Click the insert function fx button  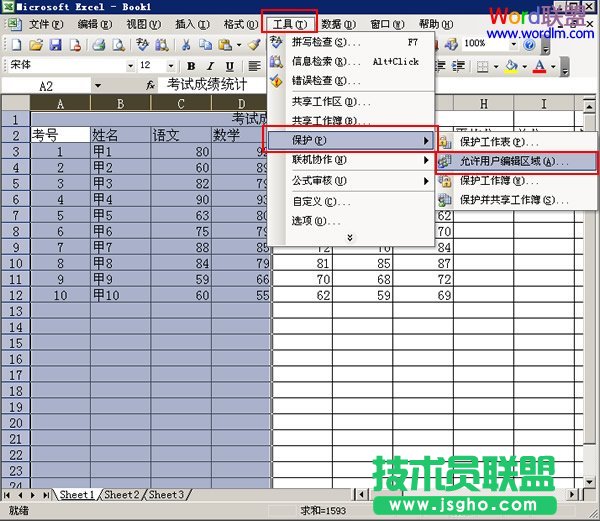tap(150, 85)
